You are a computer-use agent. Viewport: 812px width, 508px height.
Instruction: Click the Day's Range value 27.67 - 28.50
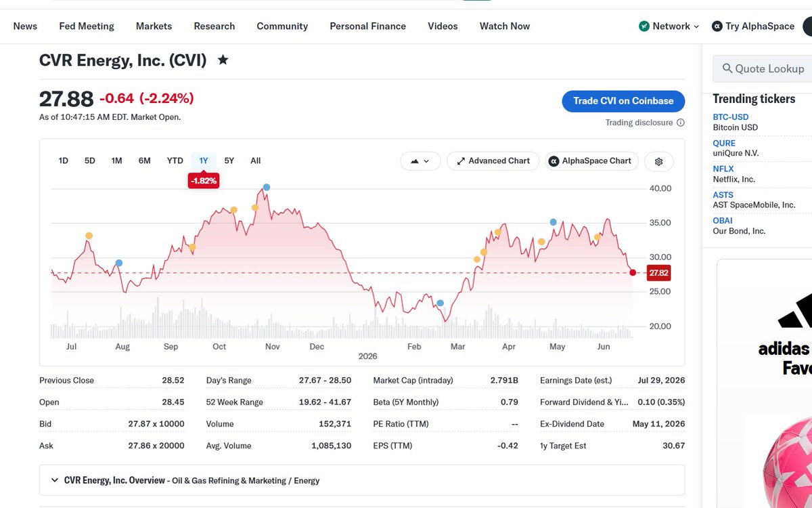click(325, 381)
